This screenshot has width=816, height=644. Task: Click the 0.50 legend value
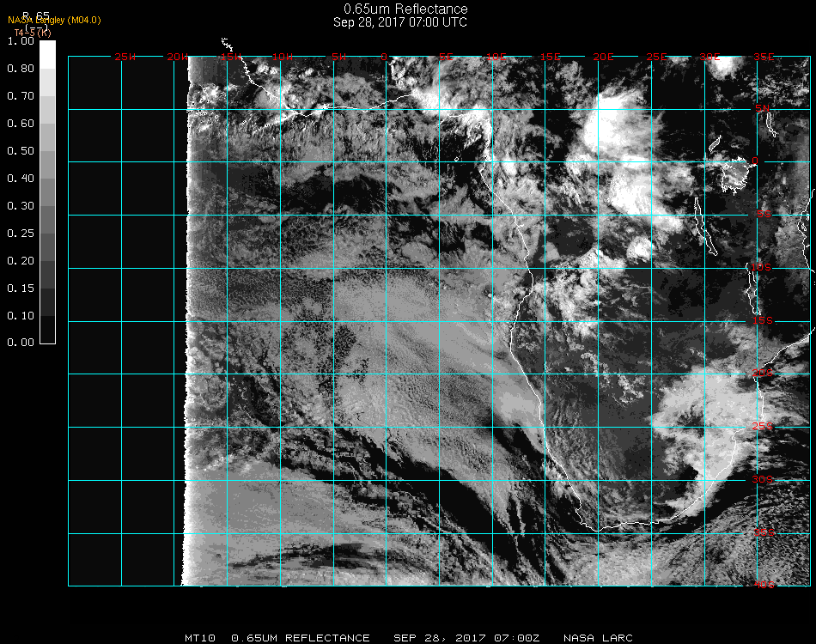coord(21,151)
